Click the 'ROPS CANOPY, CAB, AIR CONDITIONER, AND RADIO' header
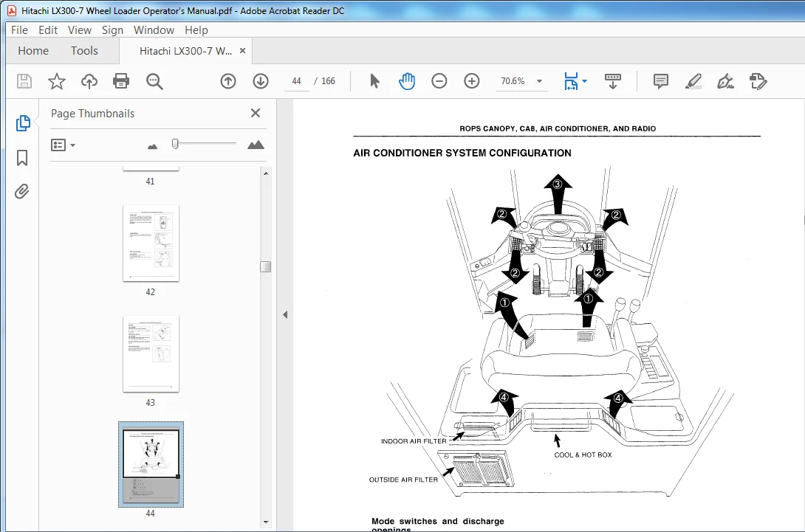 (x=558, y=129)
